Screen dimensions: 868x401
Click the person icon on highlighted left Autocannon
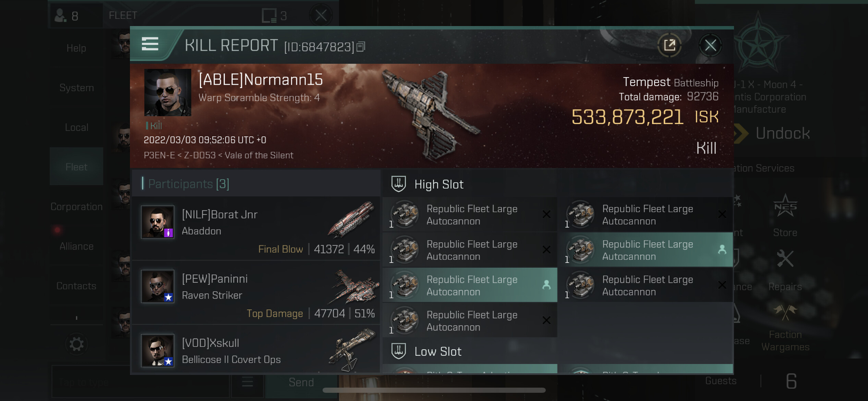(546, 285)
